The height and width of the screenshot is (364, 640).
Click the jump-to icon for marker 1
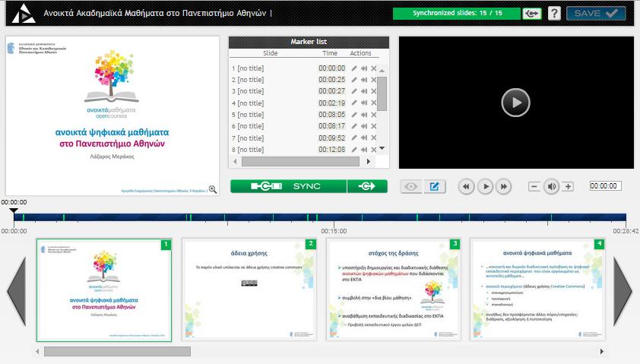click(364, 68)
